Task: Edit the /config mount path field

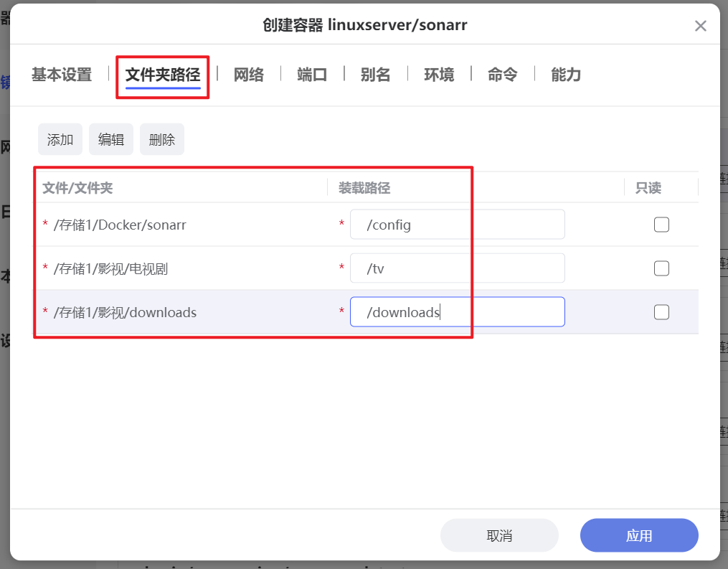Action: click(458, 225)
